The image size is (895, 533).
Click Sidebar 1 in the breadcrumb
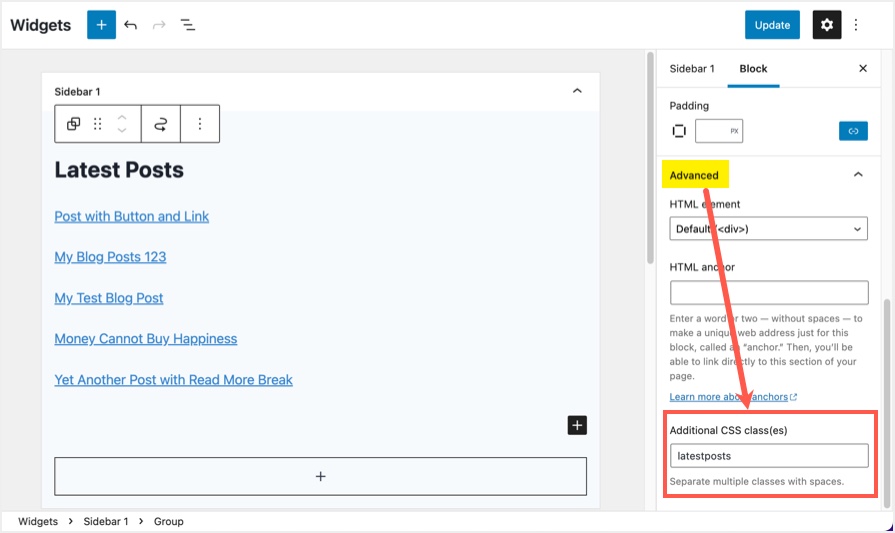click(x=106, y=522)
